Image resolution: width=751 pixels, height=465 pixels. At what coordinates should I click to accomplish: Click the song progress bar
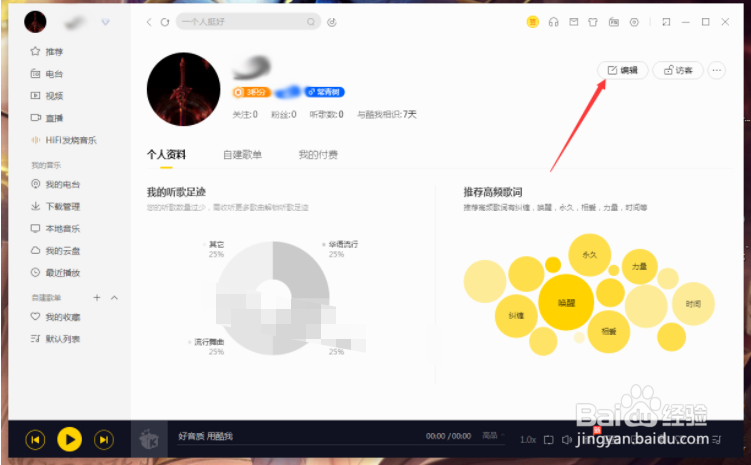pyautogui.click(x=341, y=445)
